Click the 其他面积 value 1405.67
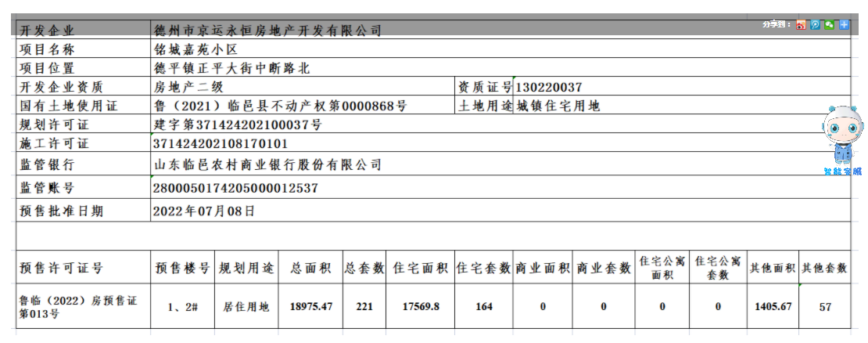The width and height of the screenshot is (868, 343). 771,307
